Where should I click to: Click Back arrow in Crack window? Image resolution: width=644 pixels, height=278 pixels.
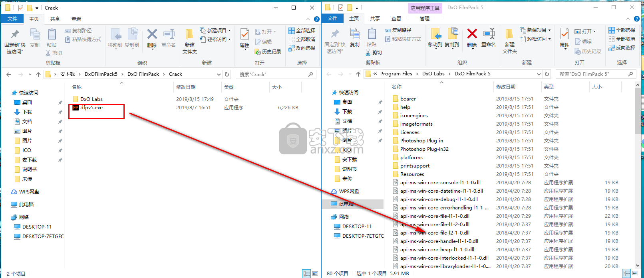[x=9, y=74]
